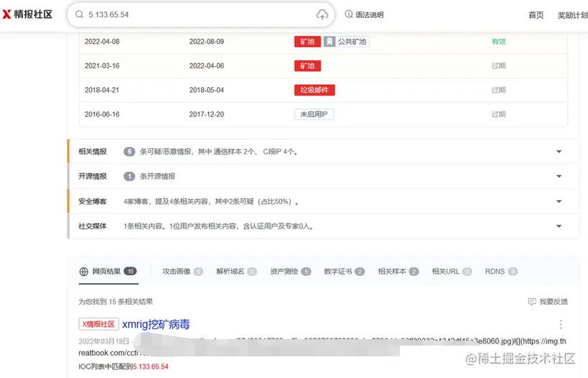Expand the 开源情报 section arrow
The image size is (588, 378).
(558, 176)
